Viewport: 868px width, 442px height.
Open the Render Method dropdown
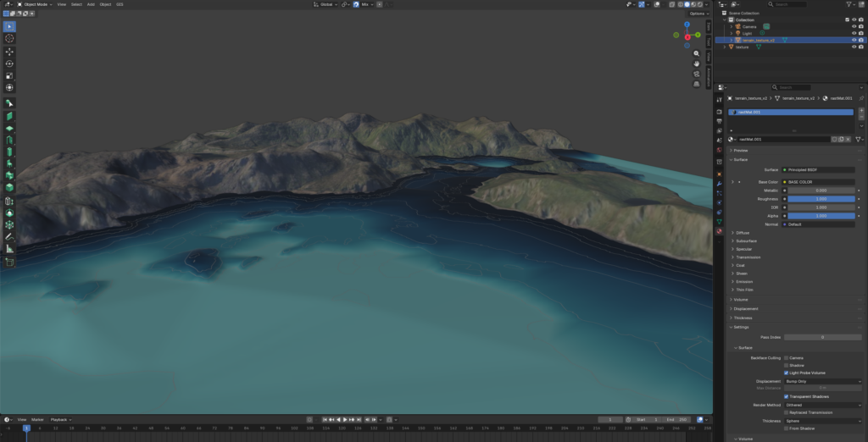tap(822, 405)
